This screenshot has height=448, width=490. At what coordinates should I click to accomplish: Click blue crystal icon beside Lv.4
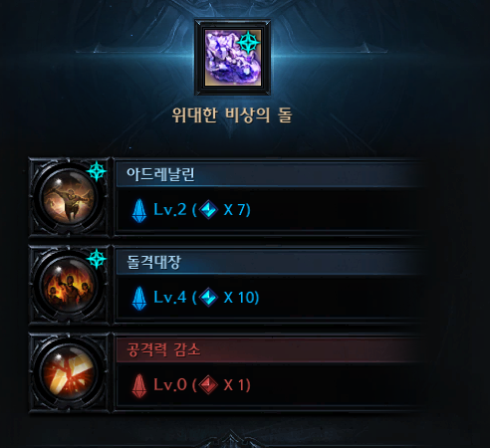coord(139,298)
